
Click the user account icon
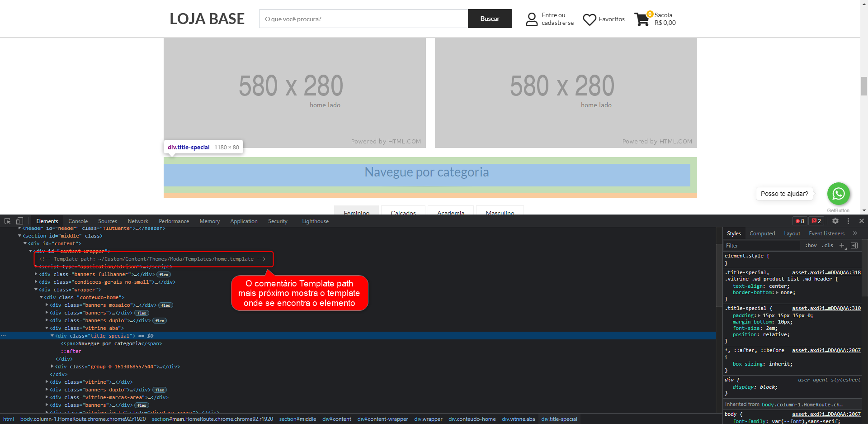point(532,19)
